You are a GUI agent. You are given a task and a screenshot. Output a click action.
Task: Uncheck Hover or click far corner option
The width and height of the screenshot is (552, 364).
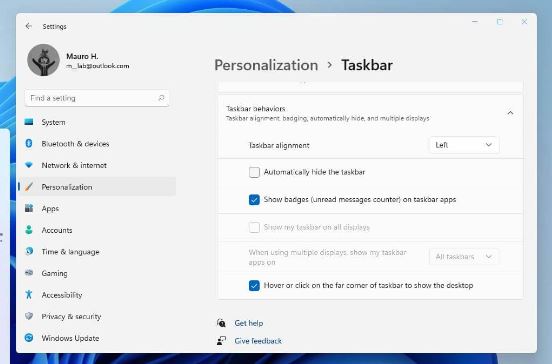[x=254, y=285]
